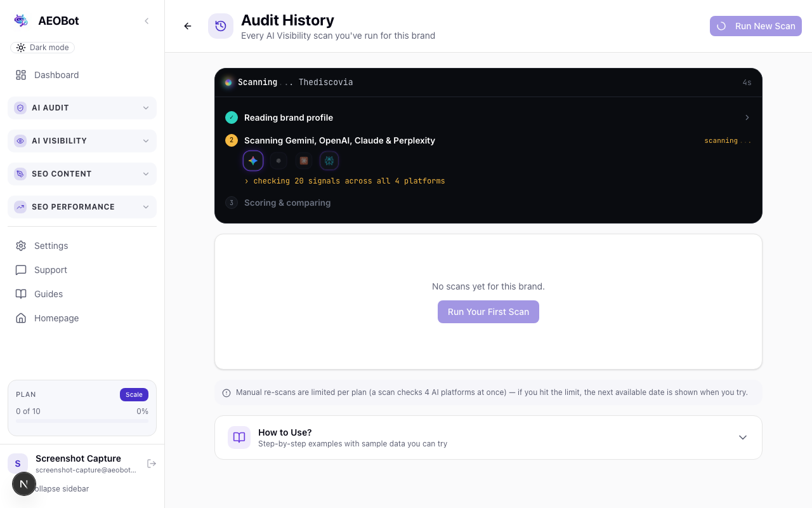The width and height of the screenshot is (812, 508).
Task: Go to Homepage link in sidebar
Action: tap(82, 318)
